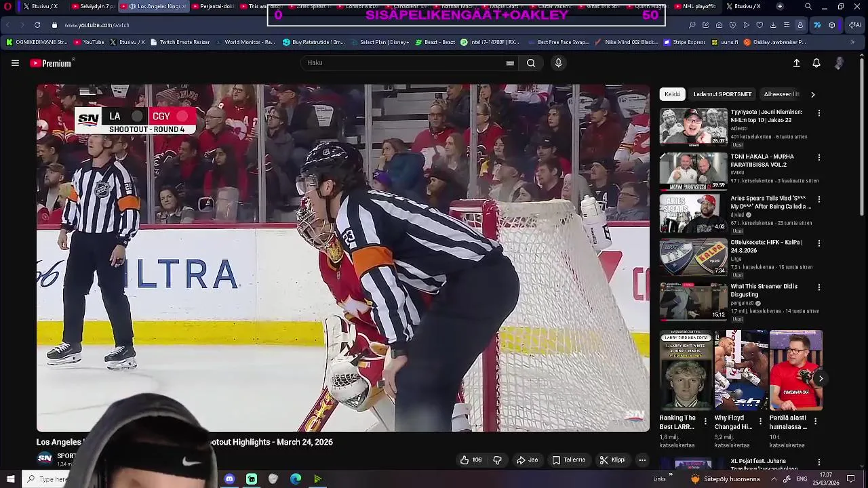
Task: Share the video via Jaa button
Action: click(527, 460)
